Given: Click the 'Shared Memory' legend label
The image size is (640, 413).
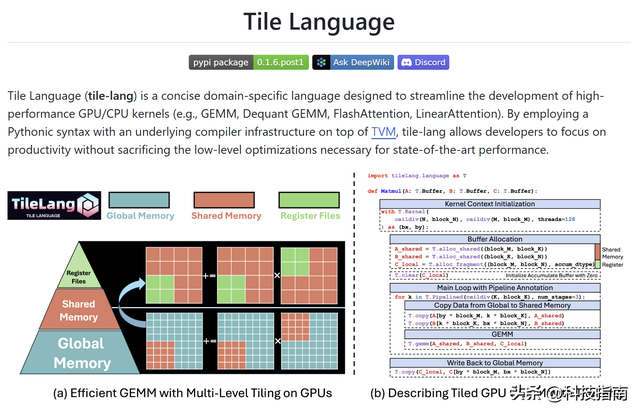Looking at the screenshot, I should pyautogui.click(x=226, y=216).
